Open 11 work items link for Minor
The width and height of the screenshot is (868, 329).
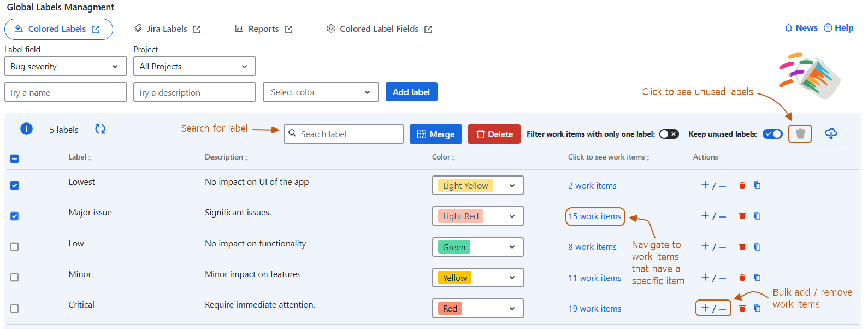[595, 278]
